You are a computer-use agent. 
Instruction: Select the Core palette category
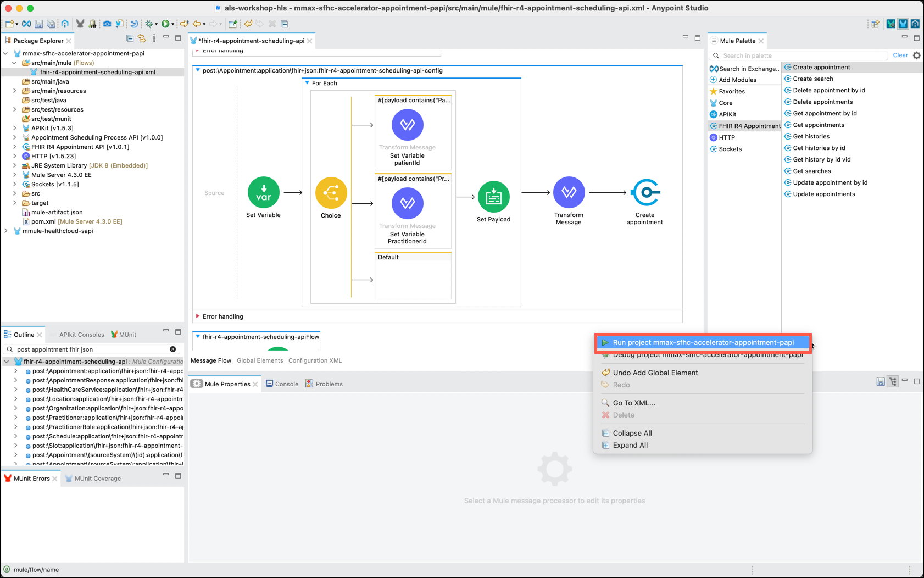click(x=721, y=103)
